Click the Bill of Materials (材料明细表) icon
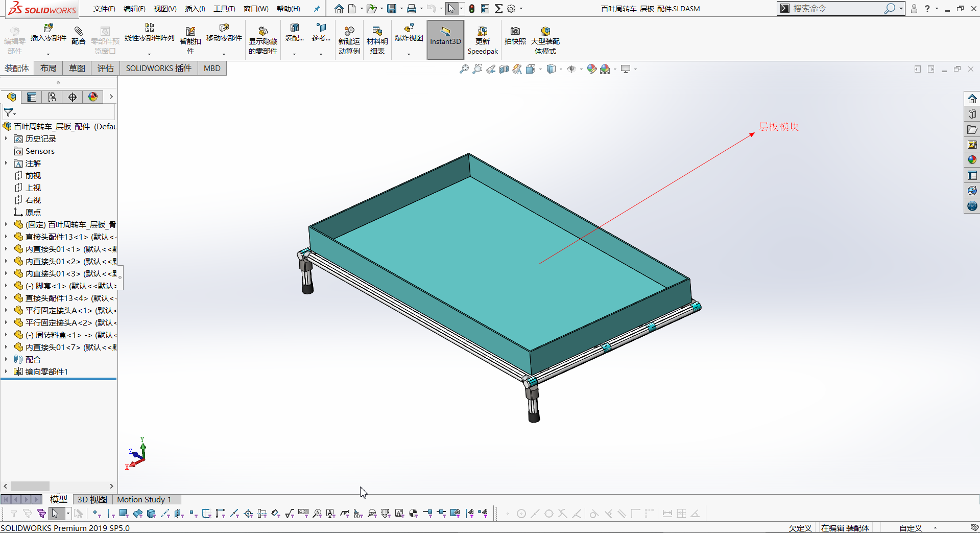980x533 pixels. 377,40
